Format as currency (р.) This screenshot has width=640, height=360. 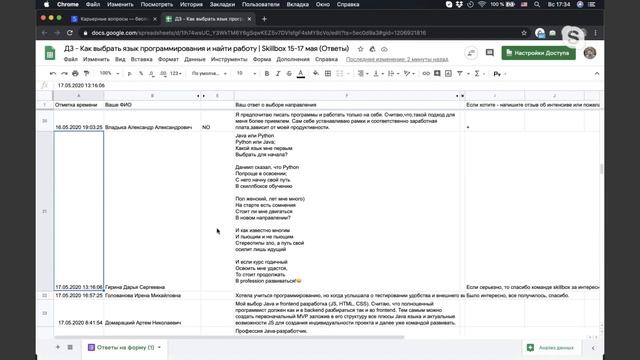pyautogui.click(x=130, y=73)
